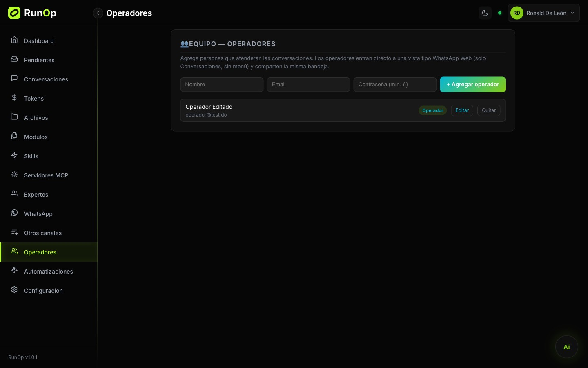This screenshot has height=368, width=588.
Task: Click the Configuración gear icon
Action: click(14, 290)
